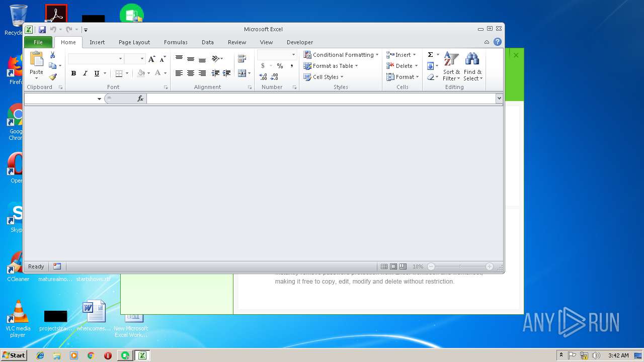The width and height of the screenshot is (644, 362).
Task: Click Decrease Decimal icon
Action: tap(274, 77)
